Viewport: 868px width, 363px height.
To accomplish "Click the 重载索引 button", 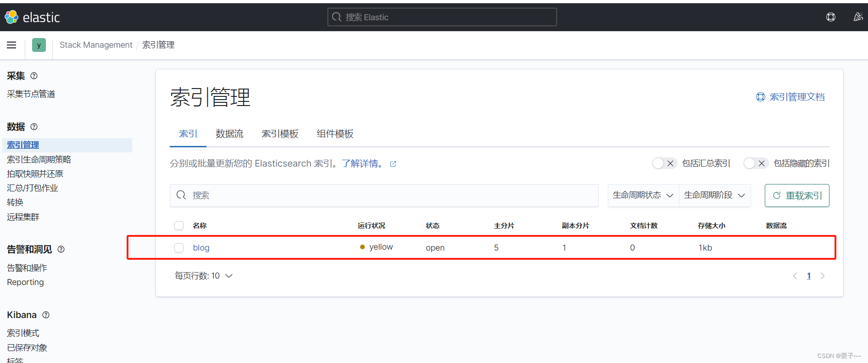I will [797, 195].
